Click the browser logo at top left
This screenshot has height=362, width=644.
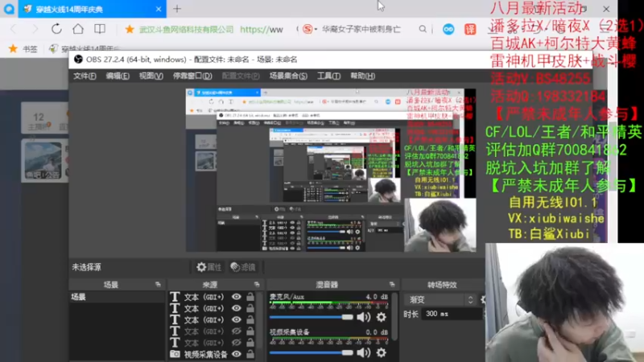(x=9, y=9)
